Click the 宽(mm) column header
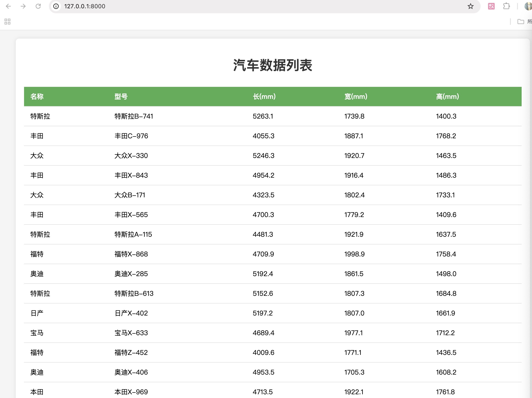Image resolution: width=532 pixels, height=398 pixels. (356, 96)
